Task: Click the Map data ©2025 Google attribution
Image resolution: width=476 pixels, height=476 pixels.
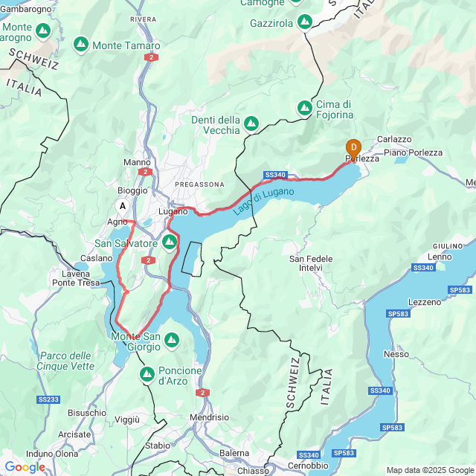Action: [x=431, y=470]
